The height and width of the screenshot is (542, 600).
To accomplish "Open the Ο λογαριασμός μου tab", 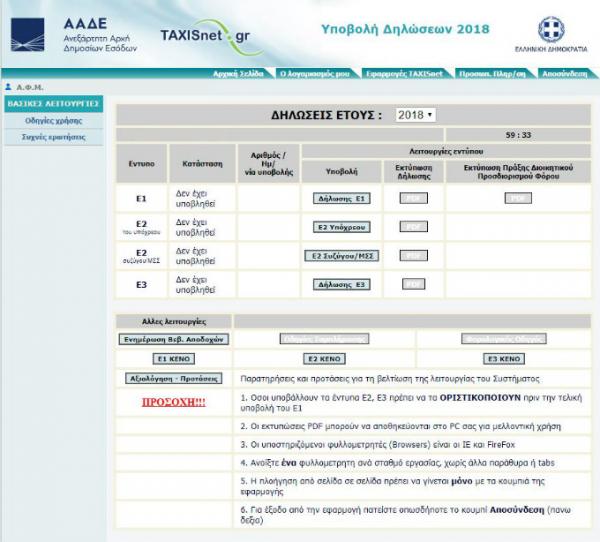I will coord(315,74).
